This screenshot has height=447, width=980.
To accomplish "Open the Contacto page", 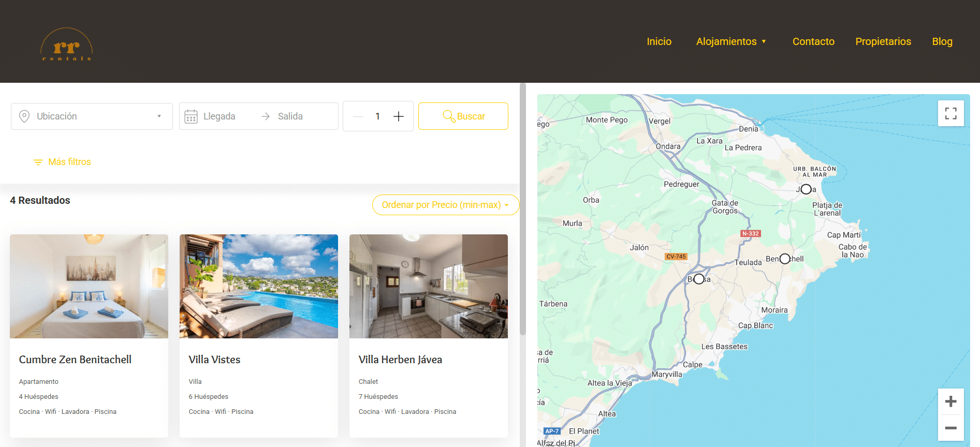I will click(x=813, y=41).
